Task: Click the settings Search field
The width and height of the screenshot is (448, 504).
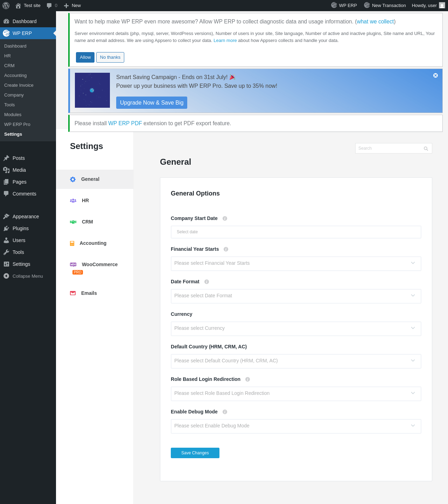Action: point(394,148)
